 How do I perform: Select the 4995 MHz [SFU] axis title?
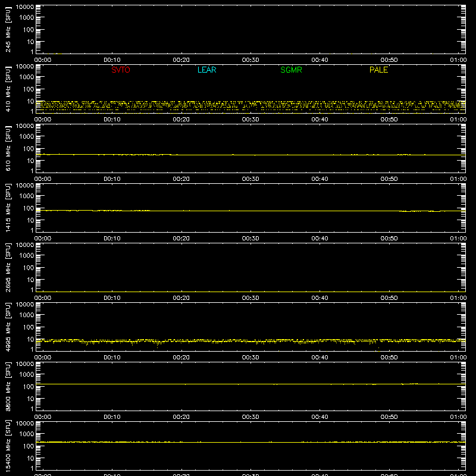click(x=8, y=327)
